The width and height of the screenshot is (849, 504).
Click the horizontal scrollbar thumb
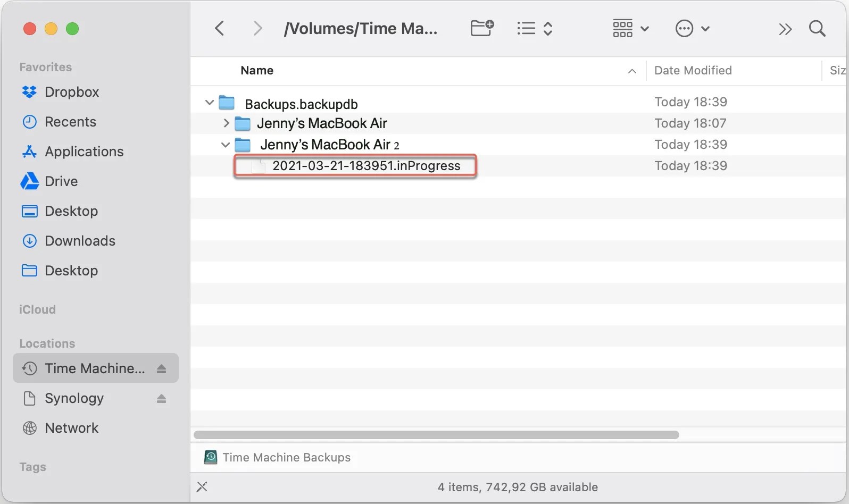coord(436,435)
